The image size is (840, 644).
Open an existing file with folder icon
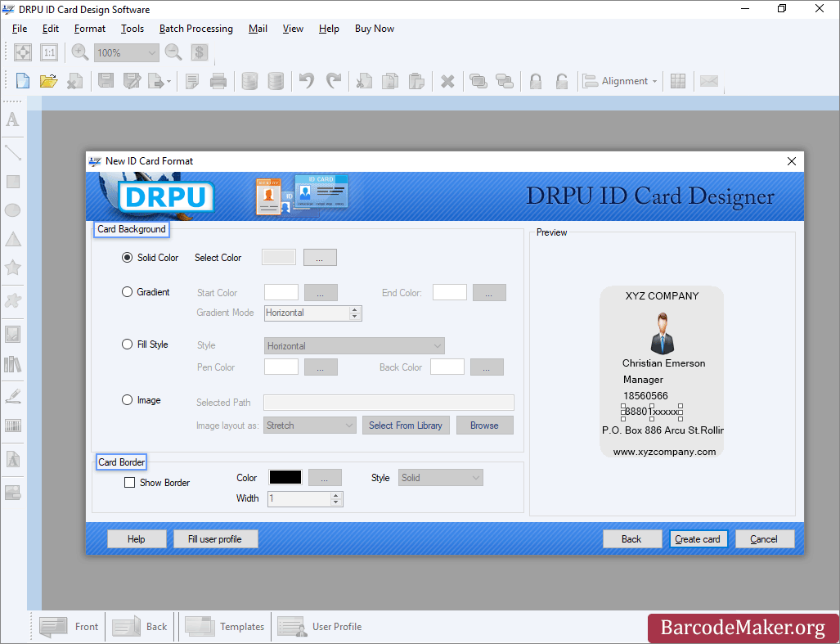click(x=49, y=81)
